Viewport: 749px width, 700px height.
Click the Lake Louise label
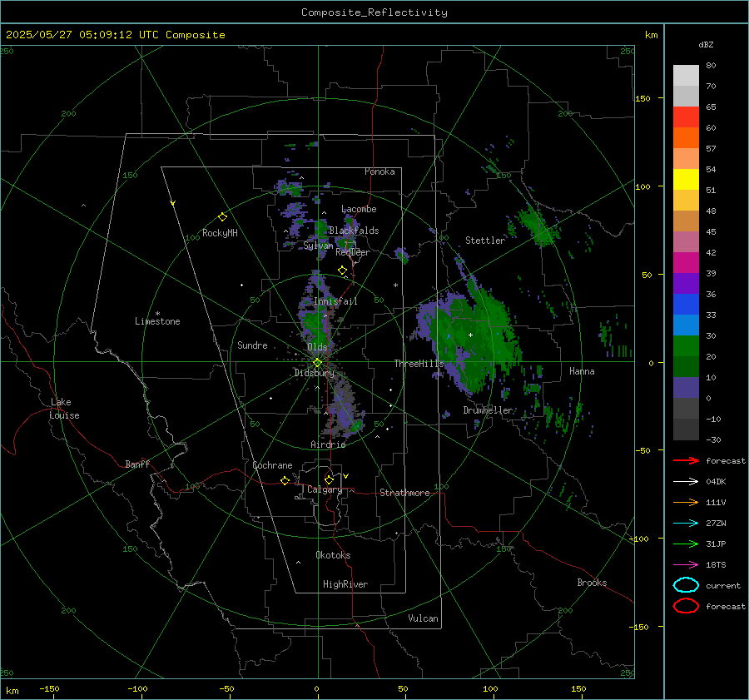coord(64,409)
